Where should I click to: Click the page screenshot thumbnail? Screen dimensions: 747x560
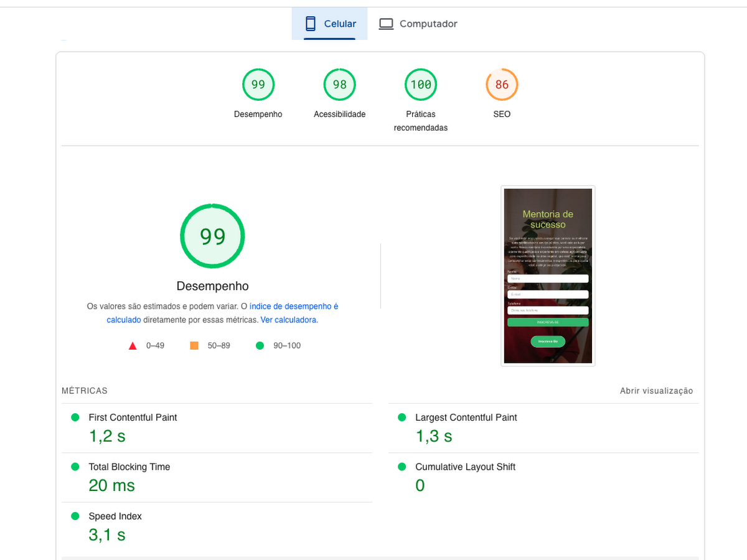point(548,276)
